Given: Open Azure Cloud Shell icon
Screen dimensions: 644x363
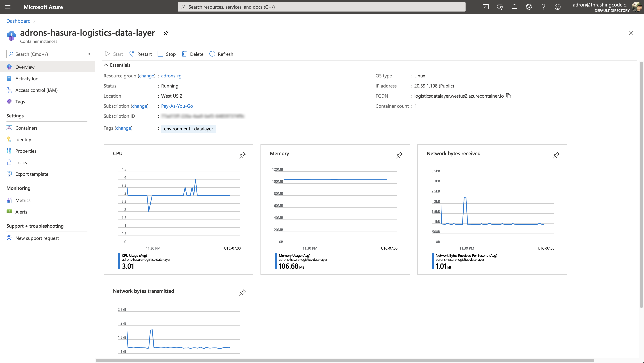Looking at the screenshot, I should 486,7.
